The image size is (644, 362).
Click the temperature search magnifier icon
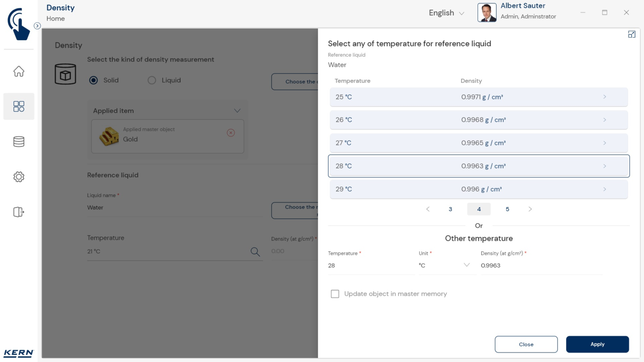tap(255, 252)
